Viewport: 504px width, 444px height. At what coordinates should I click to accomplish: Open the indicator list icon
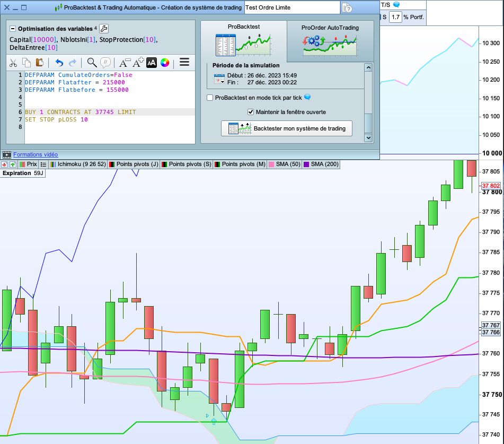pyautogui.click(x=43, y=164)
